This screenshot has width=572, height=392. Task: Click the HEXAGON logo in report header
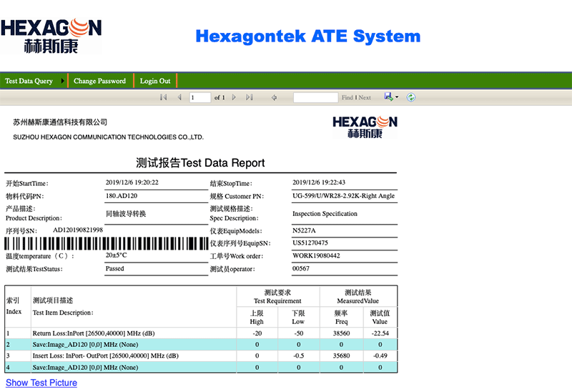click(x=365, y=127)
